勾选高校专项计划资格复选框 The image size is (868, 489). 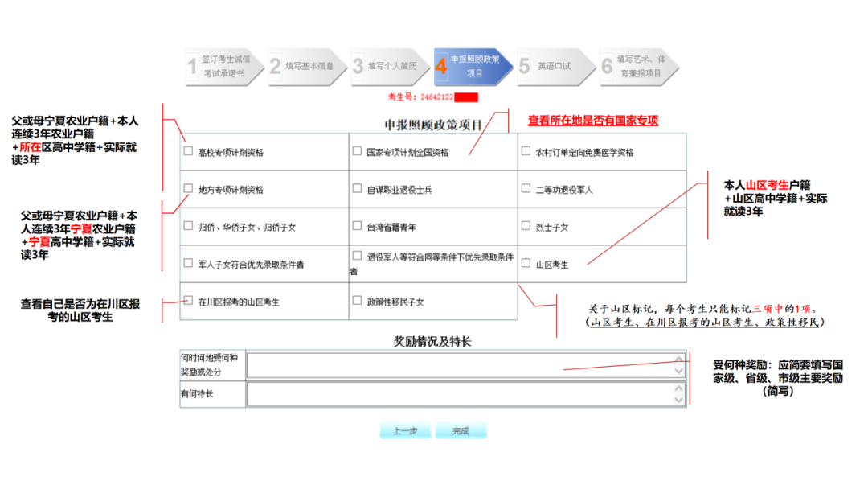[x=188, y=149]
